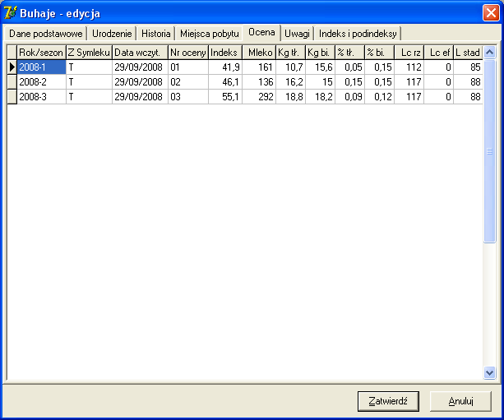
Task: Click the row selector for 2008-3
Action: tap(12, 97)
